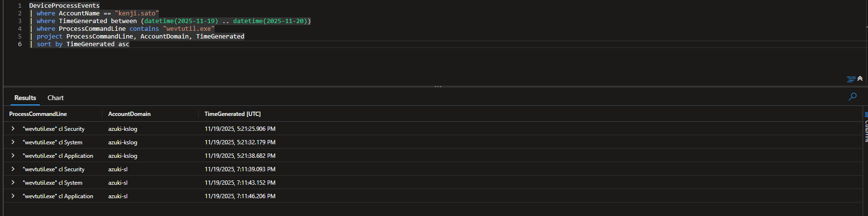Click the pane splitter handle dots
This screenshot has height=216, width=868.
438,87
